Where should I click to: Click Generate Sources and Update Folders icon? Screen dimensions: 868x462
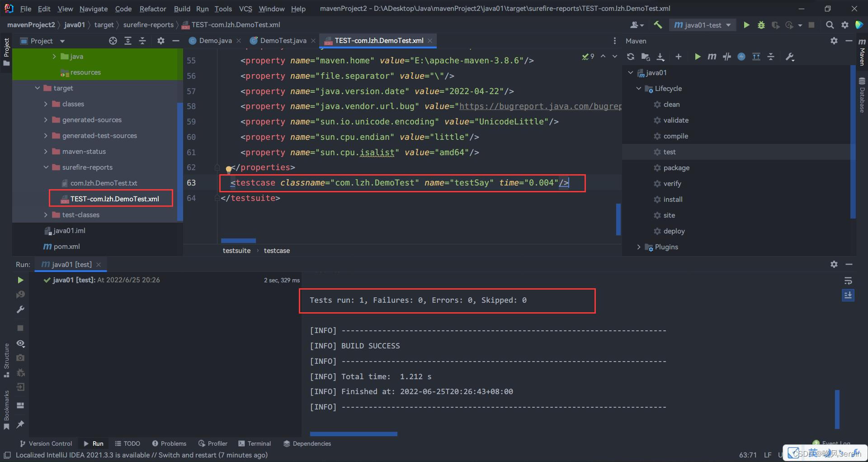[646, 57]
